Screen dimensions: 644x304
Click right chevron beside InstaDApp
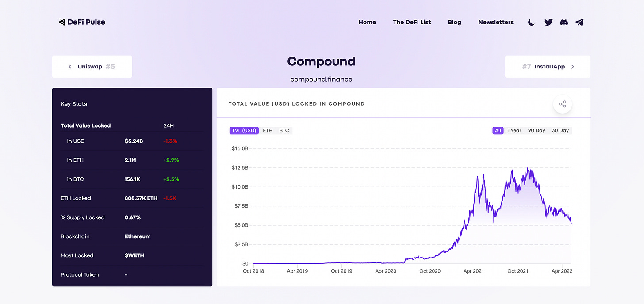(x=572, y=67)
